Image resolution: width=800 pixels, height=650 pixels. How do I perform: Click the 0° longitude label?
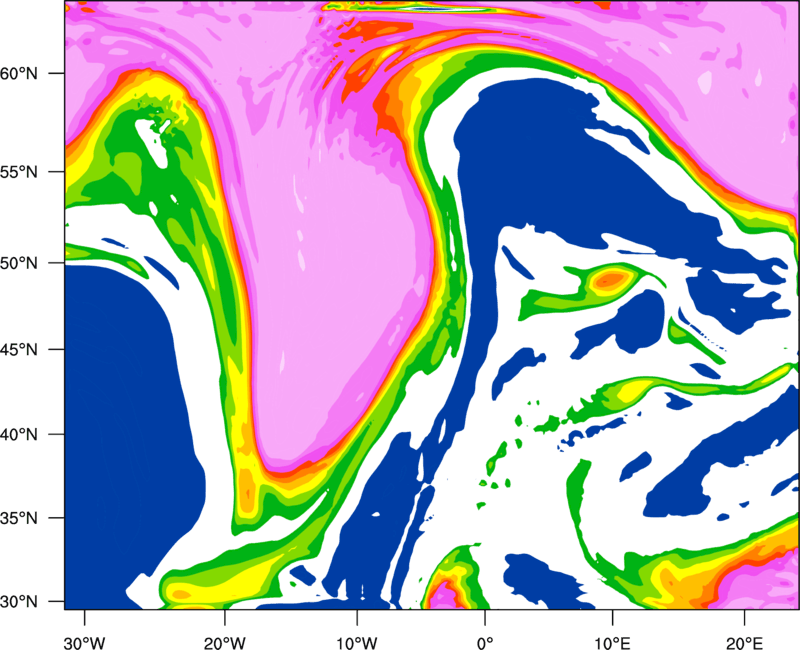point(485,643)
